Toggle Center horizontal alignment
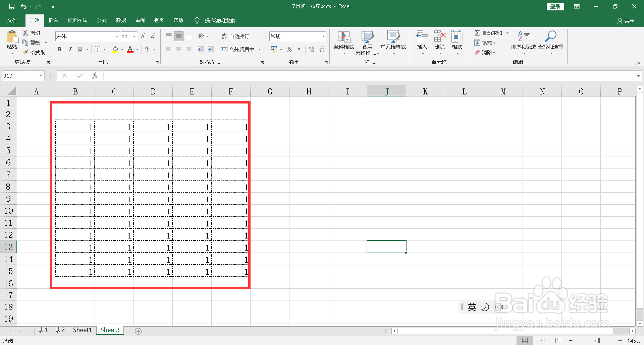644x345 pixels. pos(179,49)
